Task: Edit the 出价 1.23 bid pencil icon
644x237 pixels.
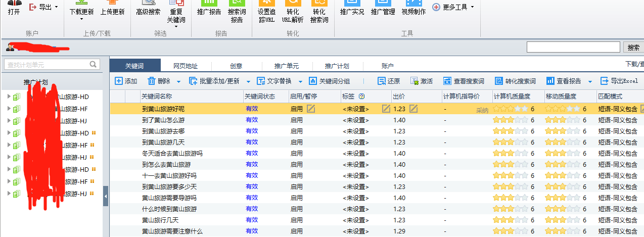Action: tap(413, 109)
